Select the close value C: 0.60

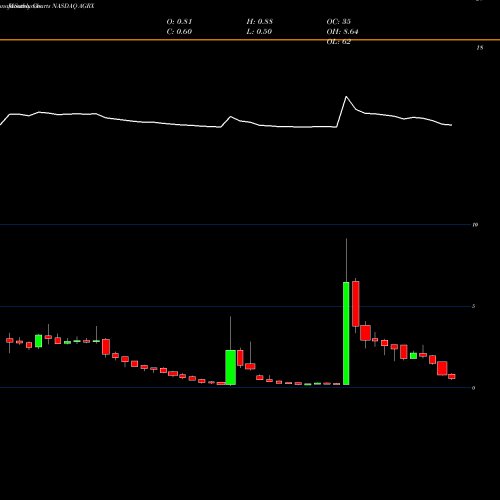[179, 32]
